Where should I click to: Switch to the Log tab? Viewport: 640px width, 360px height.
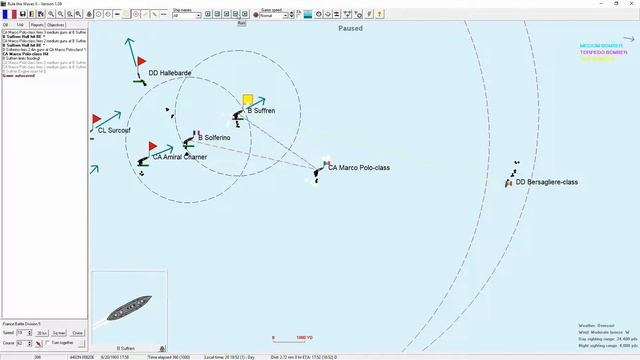tap(20, 25)
